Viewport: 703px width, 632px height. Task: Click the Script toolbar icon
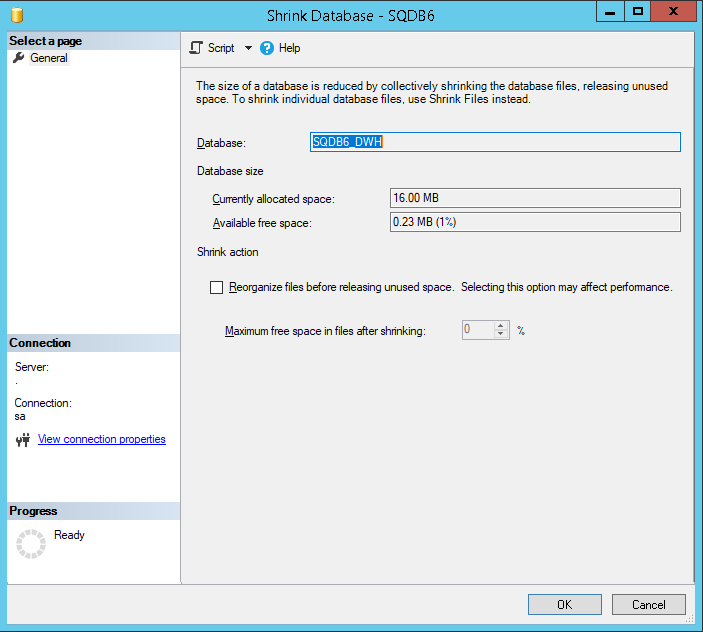(196, 48)
